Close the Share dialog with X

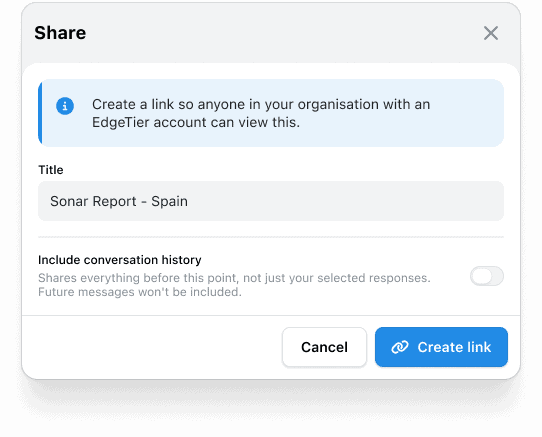point(490,33)
